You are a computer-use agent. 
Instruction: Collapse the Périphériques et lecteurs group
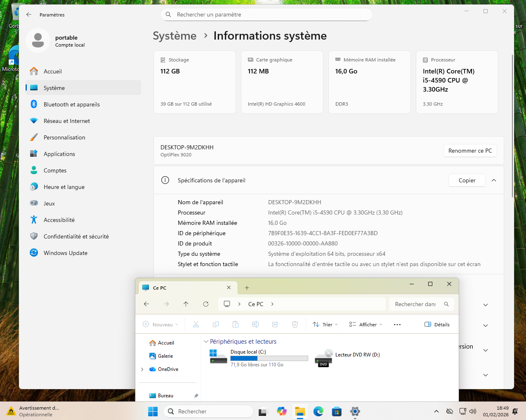(206, 342)
